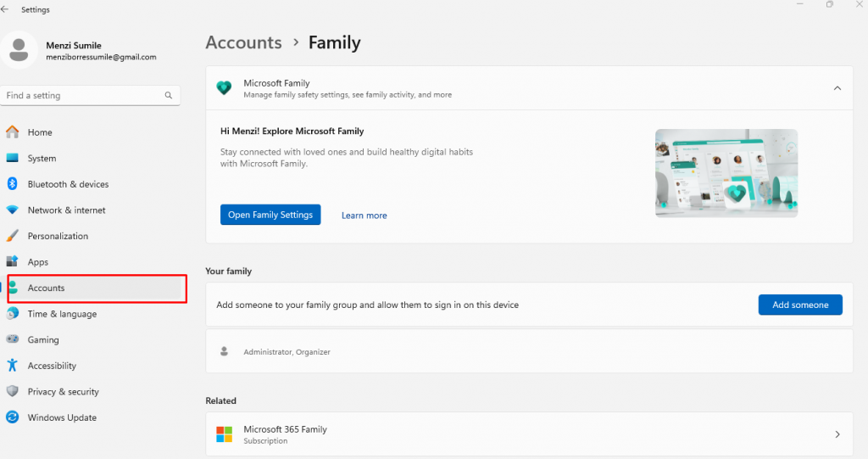Click the Time & language globe icon
Screen dimensions: 868x459
pos(12,313)
